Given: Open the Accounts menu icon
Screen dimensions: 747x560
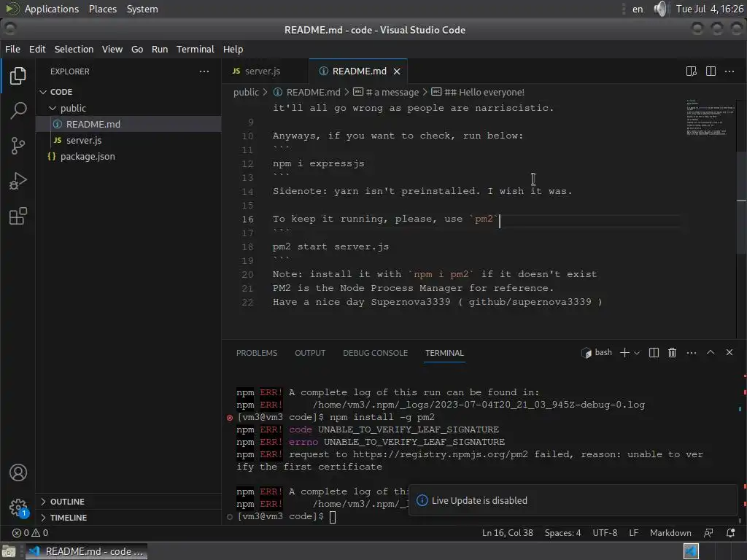Looking at the screenshot, I should pos(18,472).
